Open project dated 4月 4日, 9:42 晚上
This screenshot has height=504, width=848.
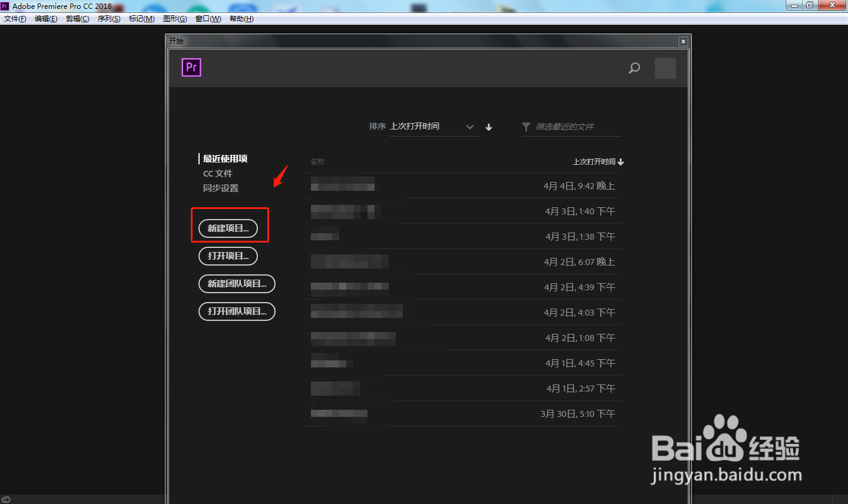tap(463, 186)
